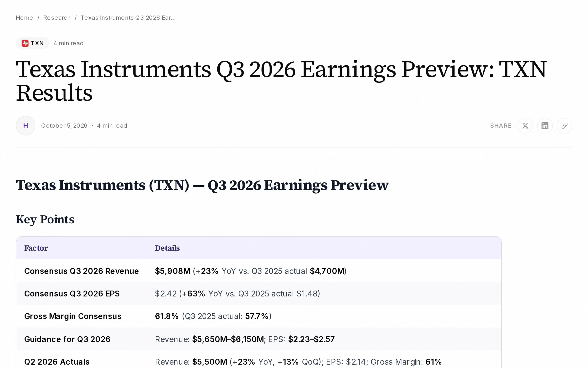Screen dimensions: 588x368
Task: Click the 4 min read label under TXN tag
Action: coord(68,43)
